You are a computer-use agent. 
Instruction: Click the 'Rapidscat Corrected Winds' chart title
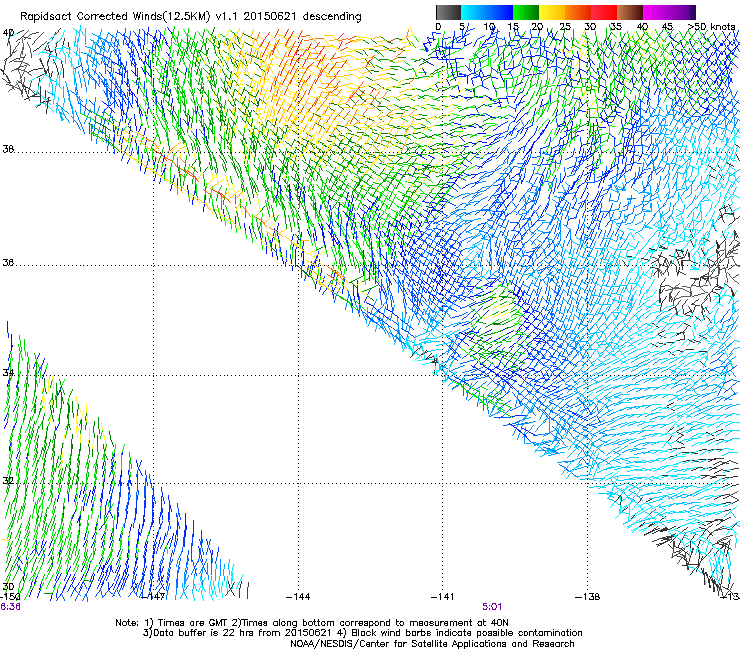click(x=191, y=16)
